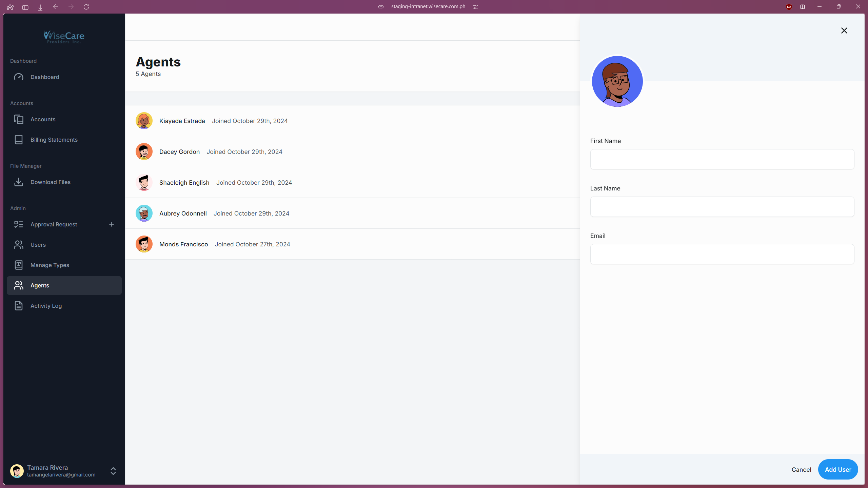Focus the Email input field
This screenshot has width=868, height=488.
coord(722,254)
